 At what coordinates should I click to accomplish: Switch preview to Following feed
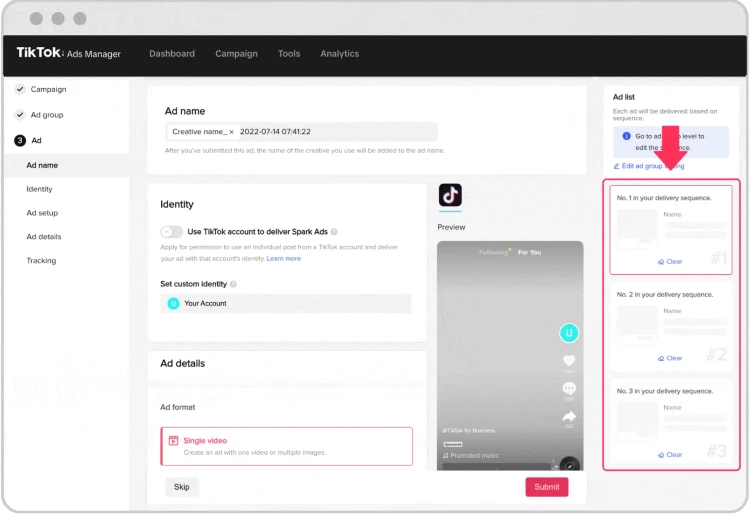(x=493, y=252)
